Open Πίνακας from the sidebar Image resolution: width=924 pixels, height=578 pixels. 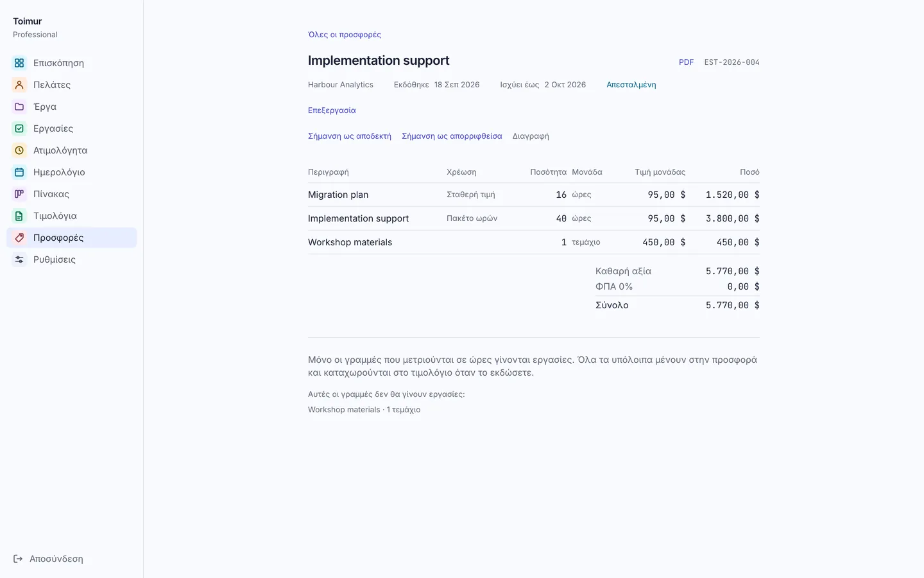71,194
